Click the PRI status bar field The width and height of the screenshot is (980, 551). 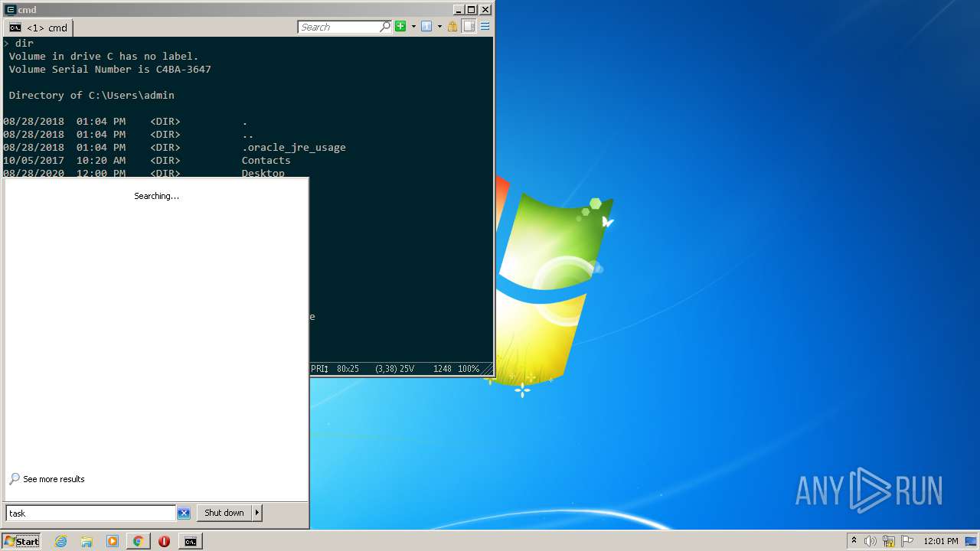pyautogui.click(x=319, y=369)
